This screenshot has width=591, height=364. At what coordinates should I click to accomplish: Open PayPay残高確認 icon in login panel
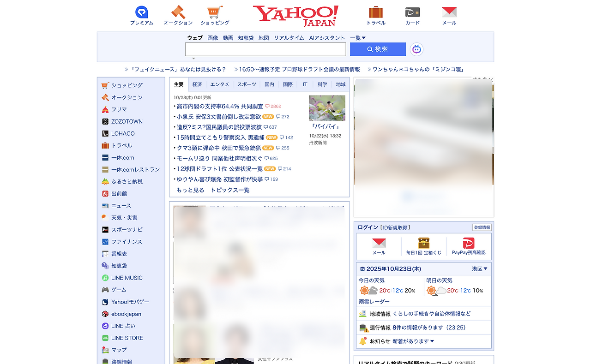(469, 243)
